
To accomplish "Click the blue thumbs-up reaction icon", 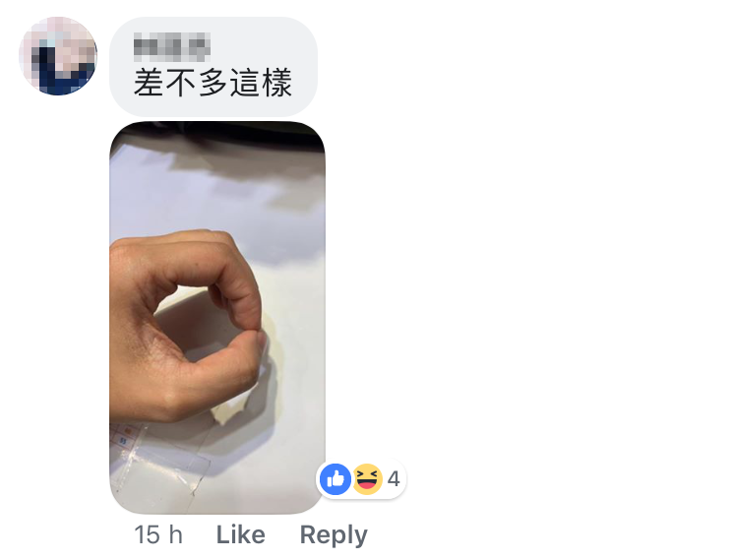I will 336,479.
